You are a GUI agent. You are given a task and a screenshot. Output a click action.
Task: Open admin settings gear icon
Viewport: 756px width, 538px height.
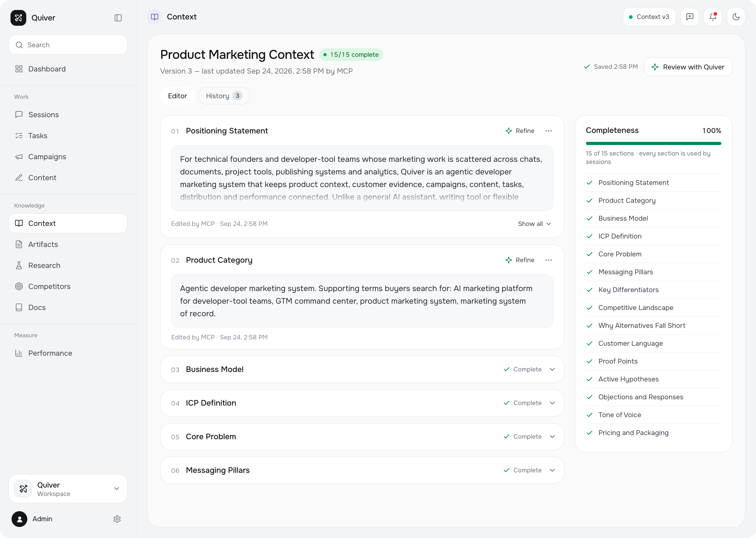coord(117,519)
